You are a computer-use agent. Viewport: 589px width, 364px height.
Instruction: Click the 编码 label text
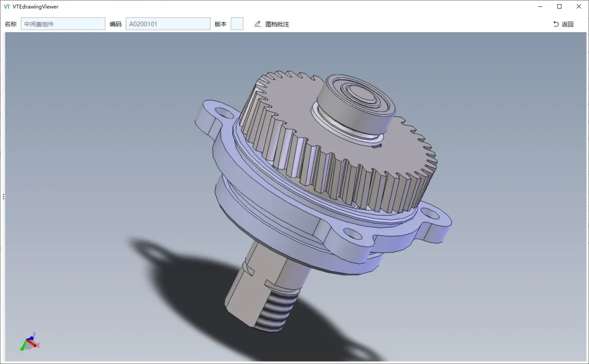[x=116, y=24]
